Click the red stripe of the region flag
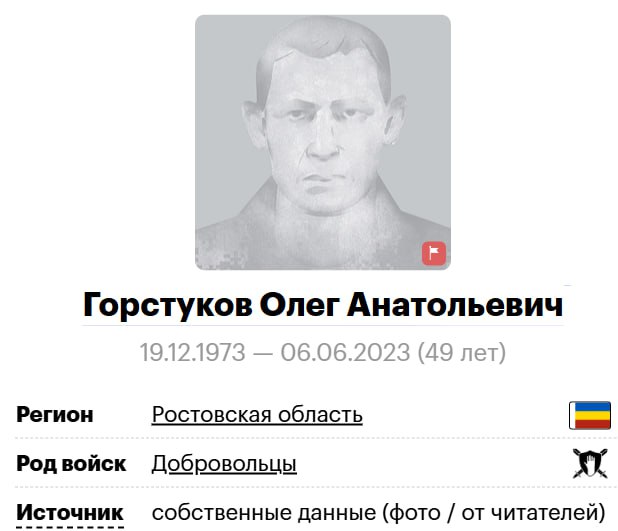Image resolution: width=618 pixels, height=531 pixels. (x=592, y=424)
